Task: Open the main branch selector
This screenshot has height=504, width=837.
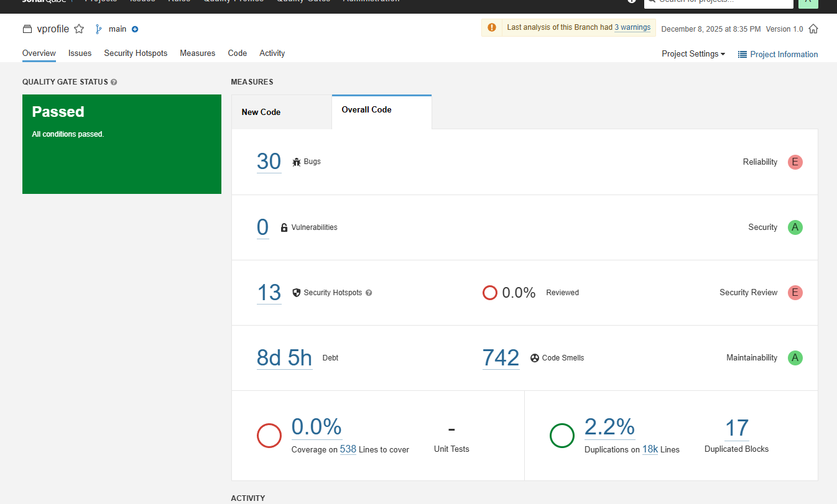Action: tap(117, 29)
